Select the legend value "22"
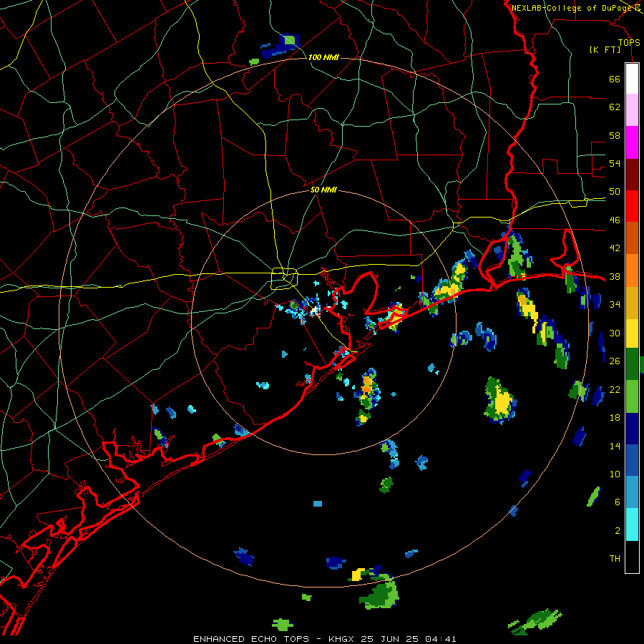 615,389
